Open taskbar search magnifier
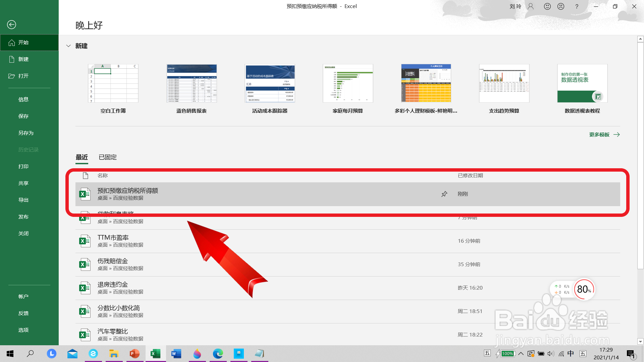Image resolution: width=644 pixels, height=362 pixels. (30, 354)
